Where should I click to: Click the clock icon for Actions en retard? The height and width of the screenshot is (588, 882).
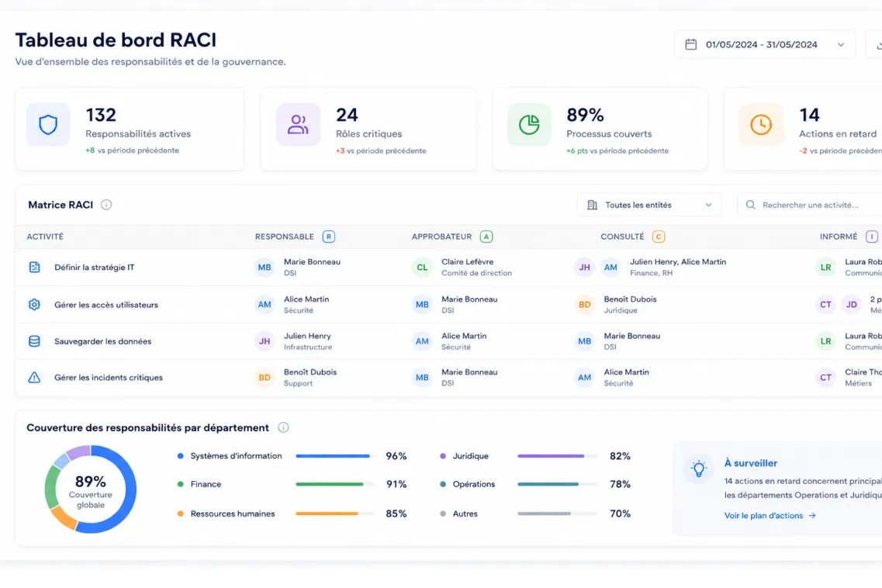point(760,124)
